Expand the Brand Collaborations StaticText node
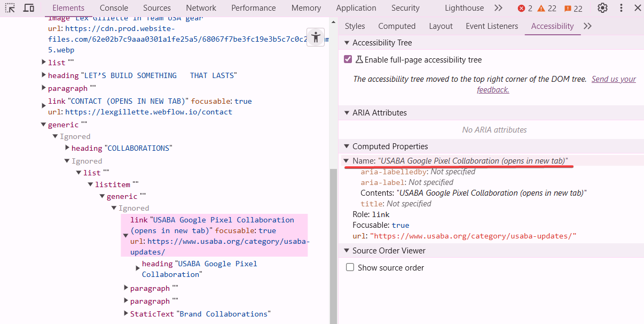 pyautogui.click(x=126, y=314)
